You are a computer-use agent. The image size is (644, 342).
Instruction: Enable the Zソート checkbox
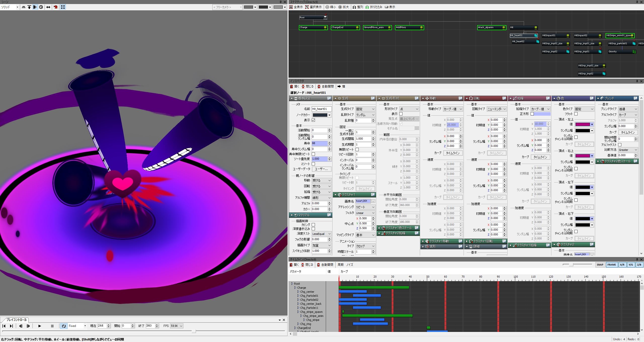click(313, 164)
